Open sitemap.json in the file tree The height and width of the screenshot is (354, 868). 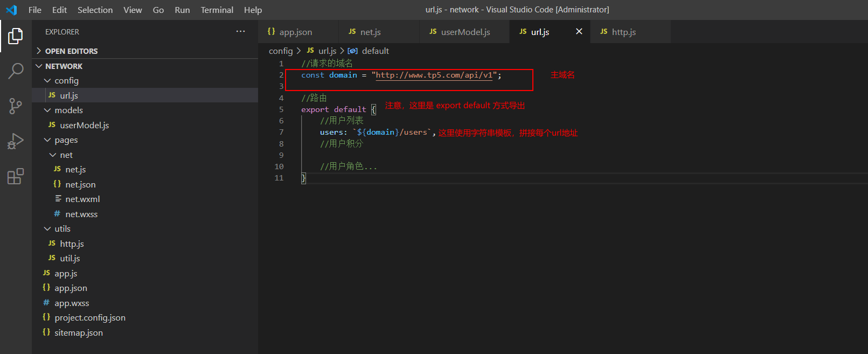point(145,333)
